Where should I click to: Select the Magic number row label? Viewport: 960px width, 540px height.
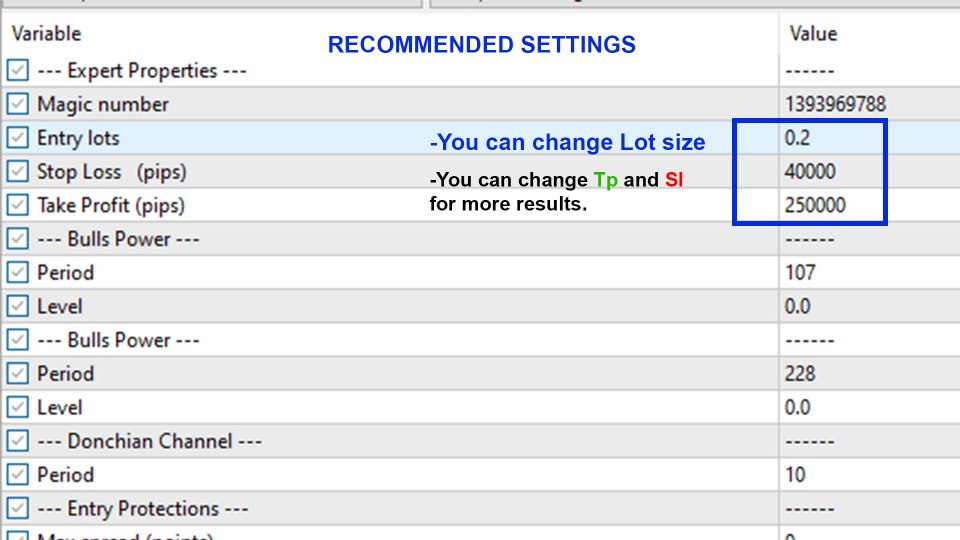coord(103,105)
